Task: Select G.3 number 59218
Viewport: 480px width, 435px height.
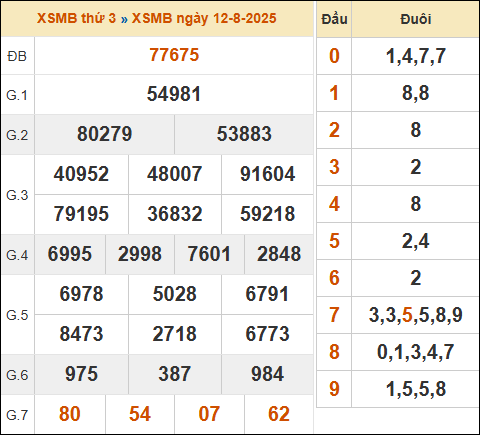Action: coord(268,214)
